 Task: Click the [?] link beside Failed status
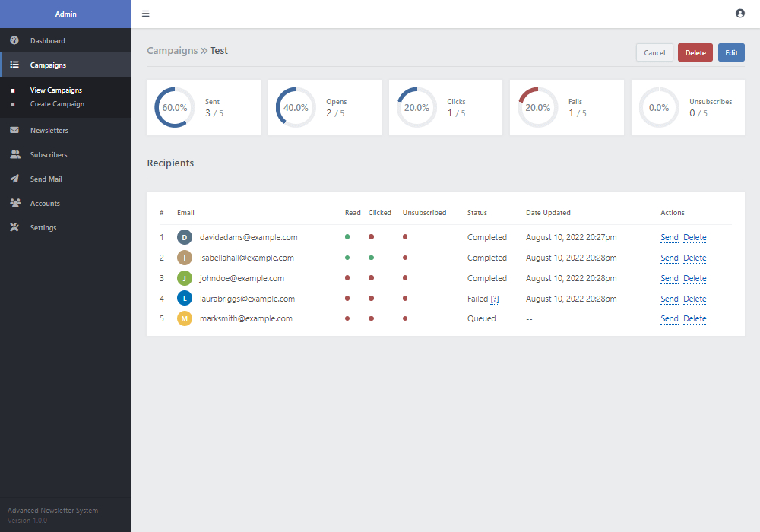pyautogui.click(x=495, y=299)
